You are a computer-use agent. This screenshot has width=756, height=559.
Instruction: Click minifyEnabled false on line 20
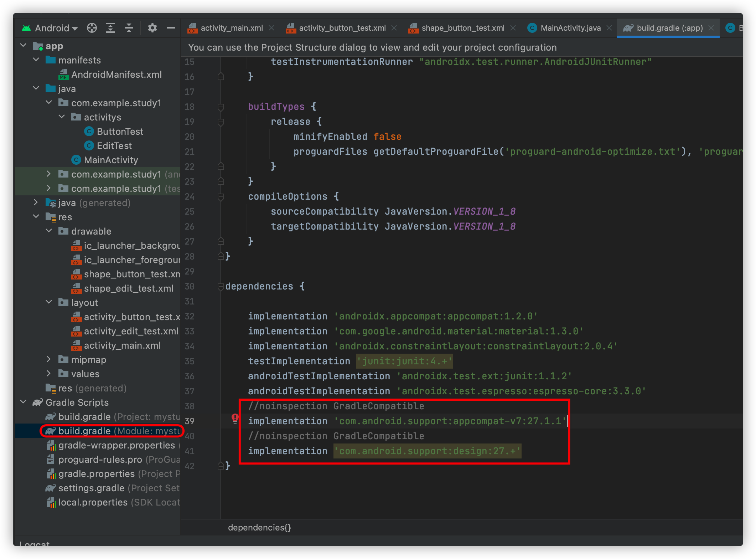click(347, 137)
